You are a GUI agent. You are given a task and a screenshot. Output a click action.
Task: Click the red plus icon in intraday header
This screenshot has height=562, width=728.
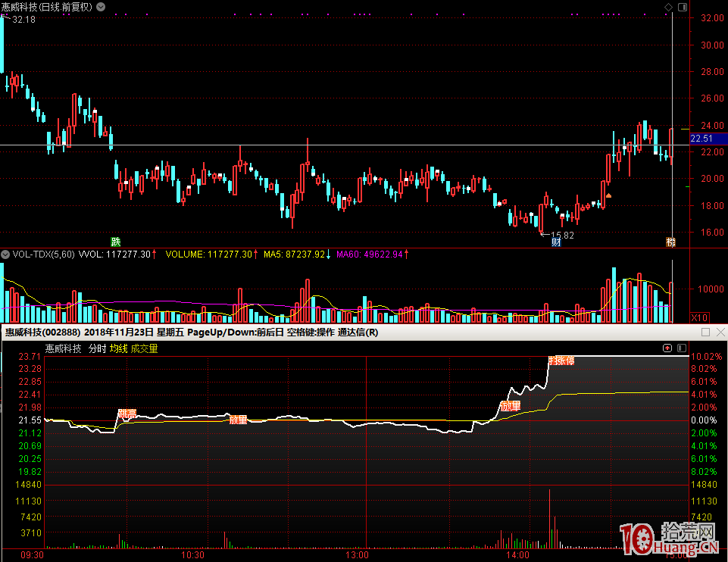click(x=667, y=348)
